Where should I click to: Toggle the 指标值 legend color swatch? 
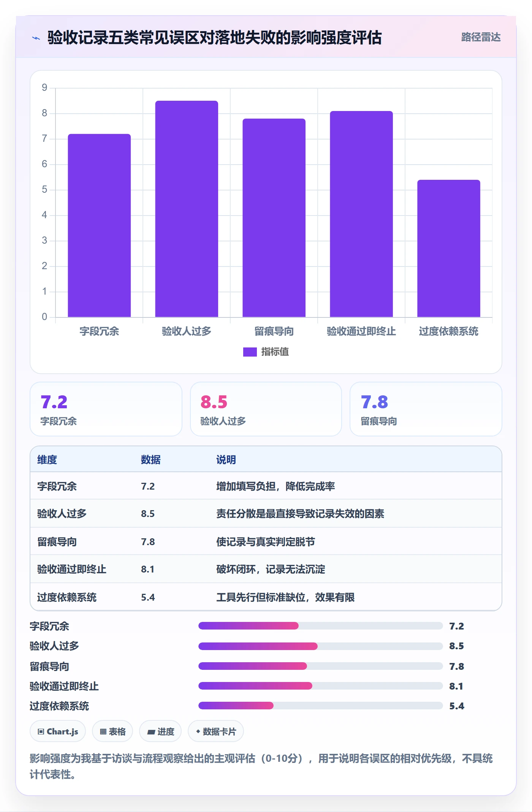click(250, 352)
